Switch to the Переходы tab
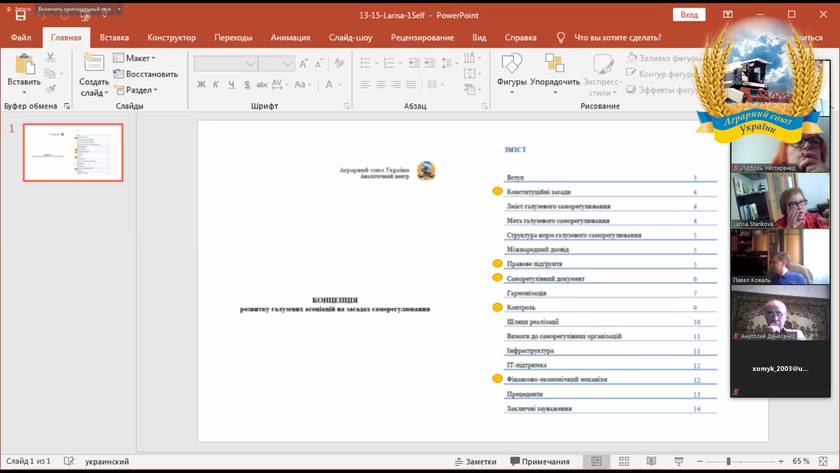 [233, 37]
